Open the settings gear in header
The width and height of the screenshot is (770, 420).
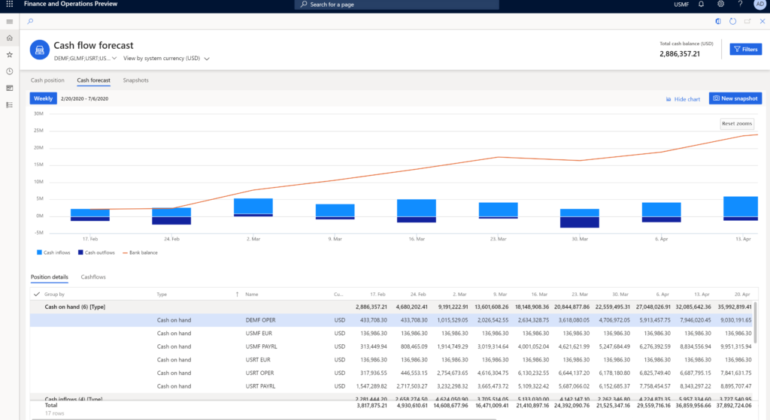(721, 5)
